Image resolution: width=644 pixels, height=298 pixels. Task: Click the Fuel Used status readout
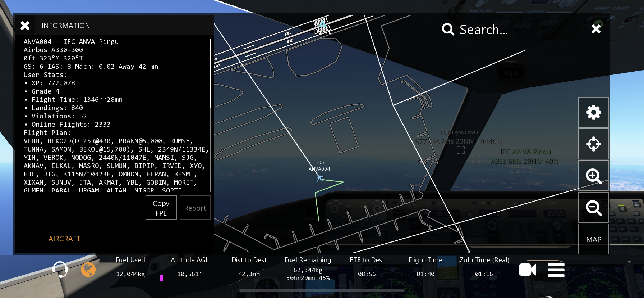(x=130, y=267)
